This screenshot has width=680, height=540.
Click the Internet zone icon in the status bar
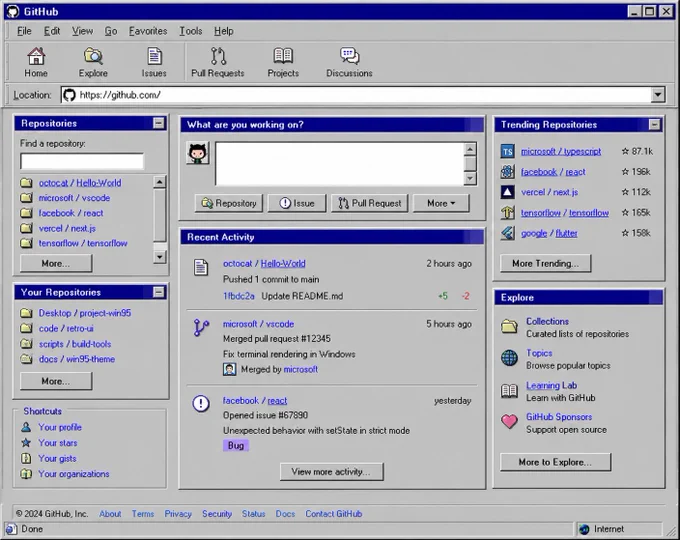pos(584,529)
